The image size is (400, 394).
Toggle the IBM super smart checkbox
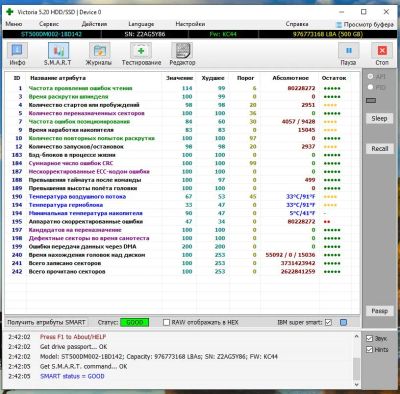click(328, 322)
